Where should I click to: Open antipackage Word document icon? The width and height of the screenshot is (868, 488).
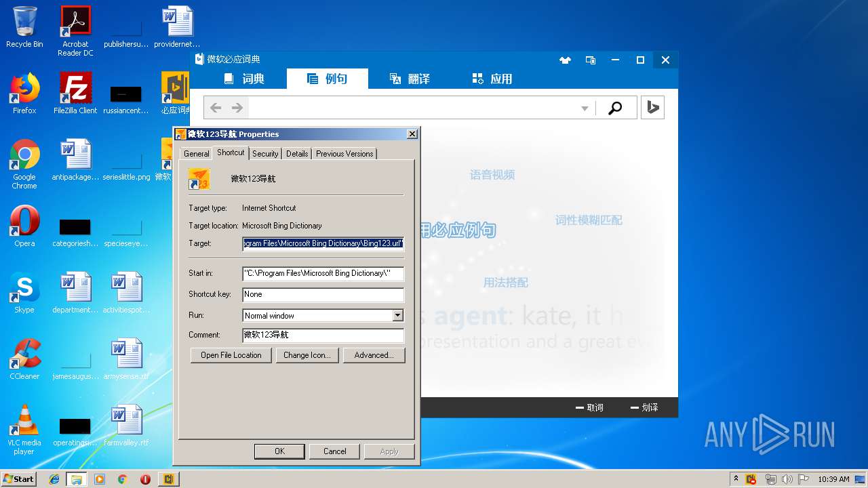tap(75, 160)
